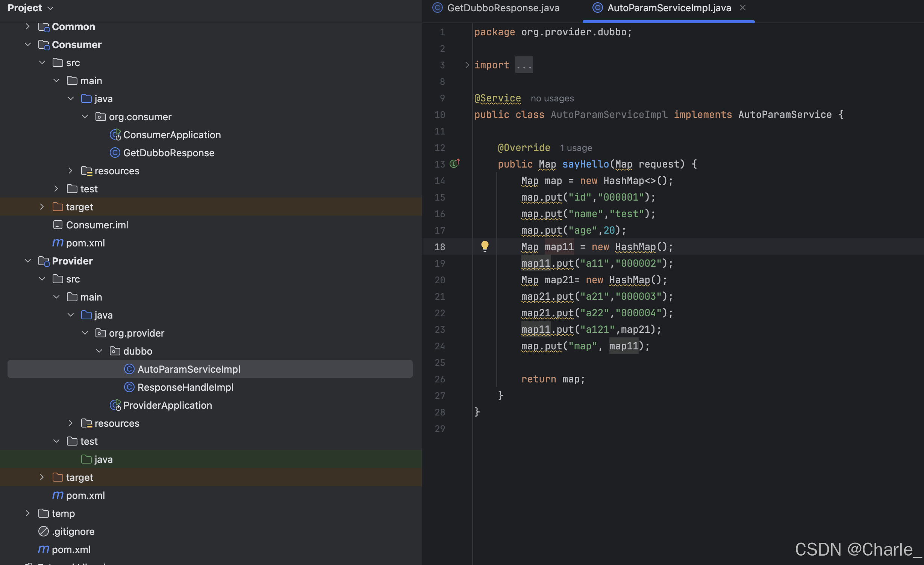This screenshot has height=565, width=924.
Task: Expand the Provider target folder
Action: [42, 477]
